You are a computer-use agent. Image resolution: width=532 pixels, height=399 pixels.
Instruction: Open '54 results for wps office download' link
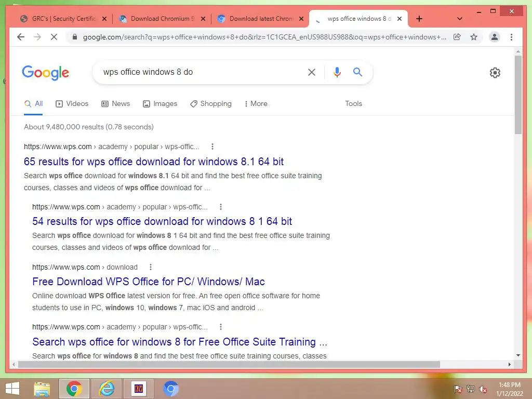point(162,221)
